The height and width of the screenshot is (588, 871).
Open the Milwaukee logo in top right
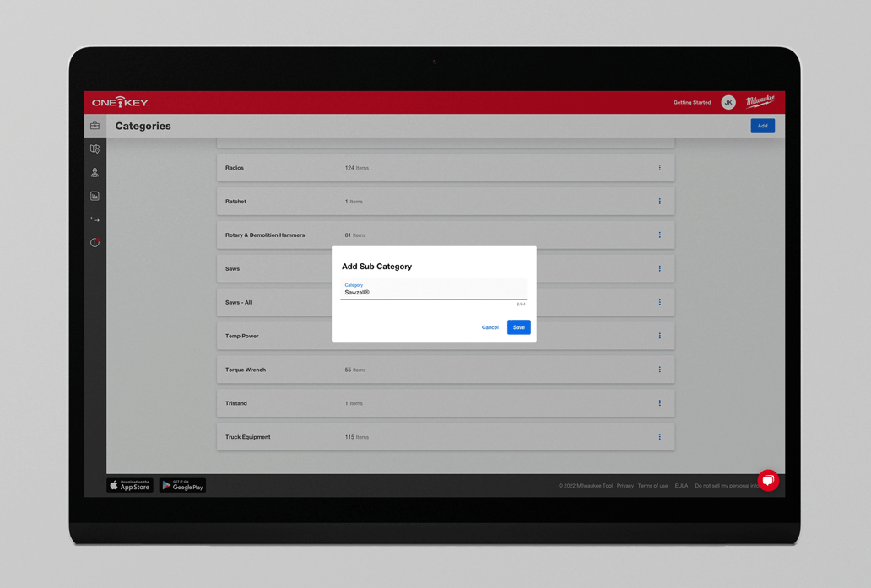click(x=760, y=100)
